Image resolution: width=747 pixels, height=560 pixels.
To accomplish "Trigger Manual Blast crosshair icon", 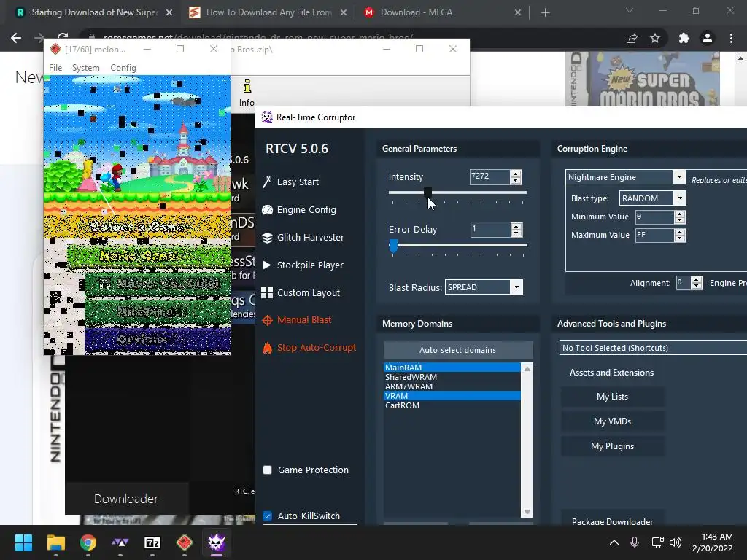I will (x=267, y=321).
